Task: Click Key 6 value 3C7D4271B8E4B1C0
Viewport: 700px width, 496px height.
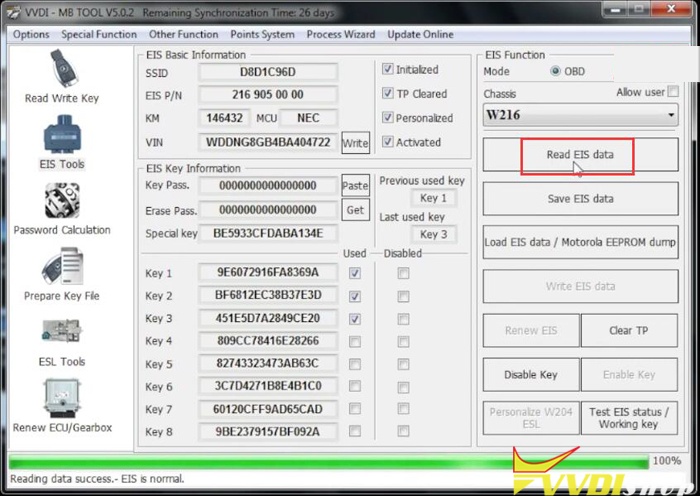Action: click(x=268, y=386)
